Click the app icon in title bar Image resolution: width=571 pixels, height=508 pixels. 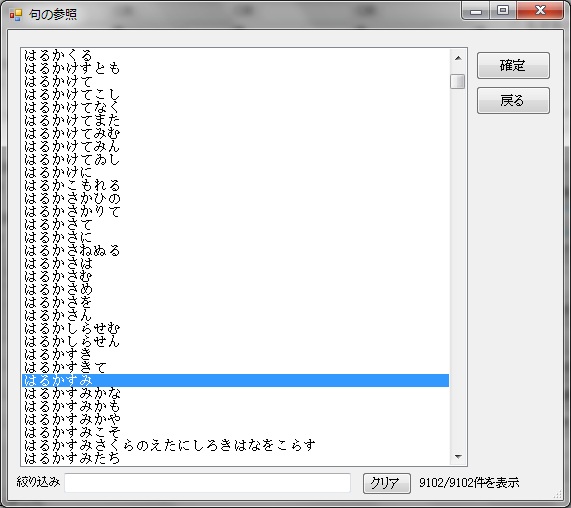[16, 15]
